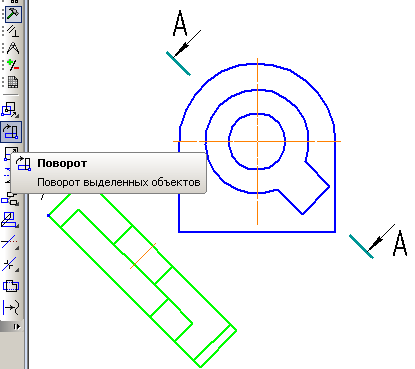Image resolution: width=415 pixels, height=369 pixels.
Task: Choose the Convert to NURBS tool
Action: point(11,307)
